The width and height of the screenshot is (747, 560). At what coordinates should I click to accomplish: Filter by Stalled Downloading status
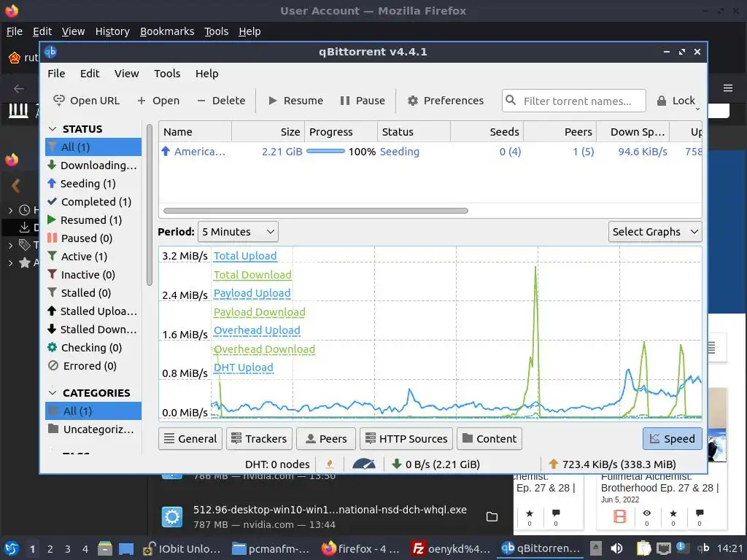(x=93, y=329)
